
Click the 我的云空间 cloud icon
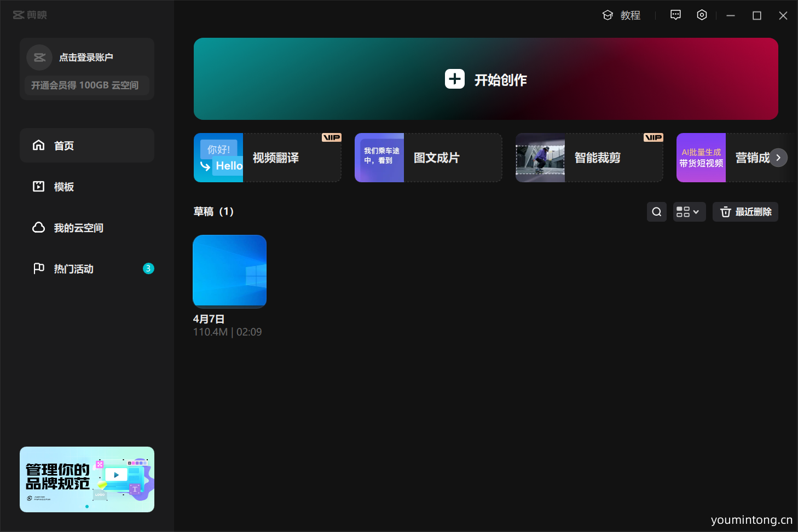38,228
